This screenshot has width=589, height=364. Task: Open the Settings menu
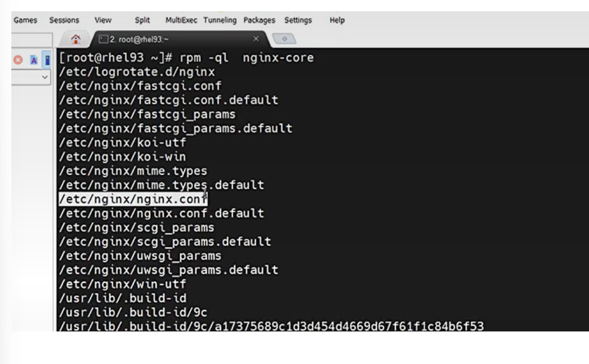coord(298,20)
